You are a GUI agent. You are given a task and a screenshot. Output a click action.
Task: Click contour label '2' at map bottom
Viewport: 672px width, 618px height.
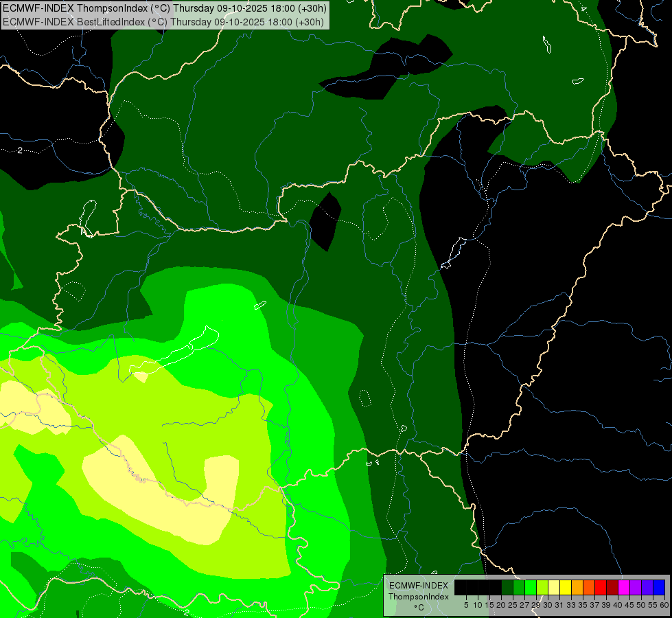point(186,613)
